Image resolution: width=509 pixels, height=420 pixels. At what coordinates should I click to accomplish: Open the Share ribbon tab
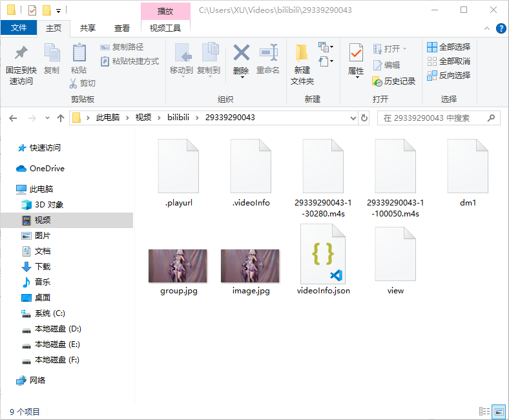point(88,28)
